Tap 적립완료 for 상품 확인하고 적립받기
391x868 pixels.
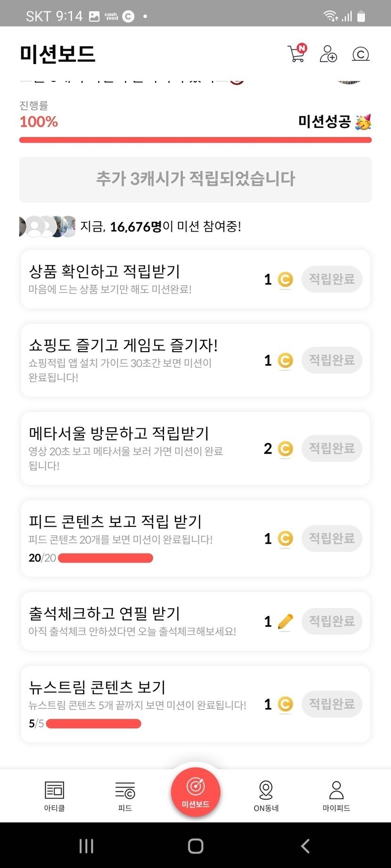point(332,279)
